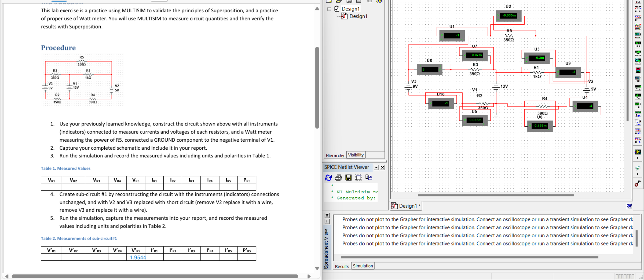This screenshot has height=280, width=644.
Task: Toggle the Design1 checkbox in the hierarchy tree
Action: point(337,9)
